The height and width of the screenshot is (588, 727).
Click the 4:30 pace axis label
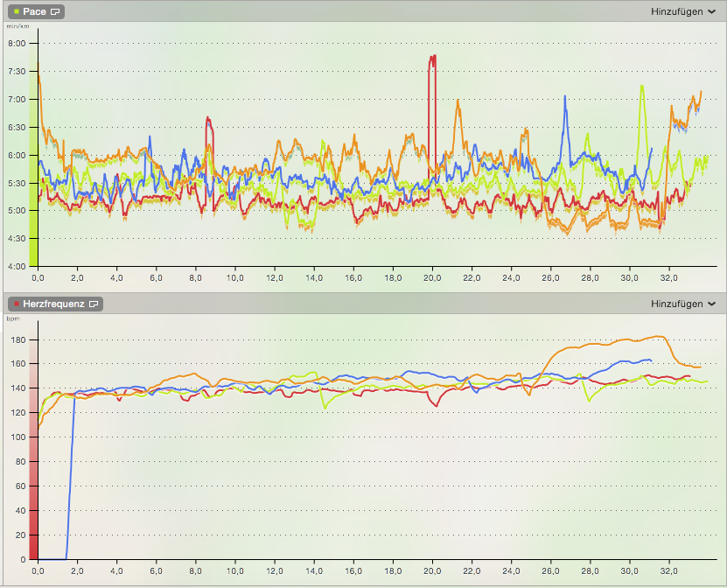point(17,239)
